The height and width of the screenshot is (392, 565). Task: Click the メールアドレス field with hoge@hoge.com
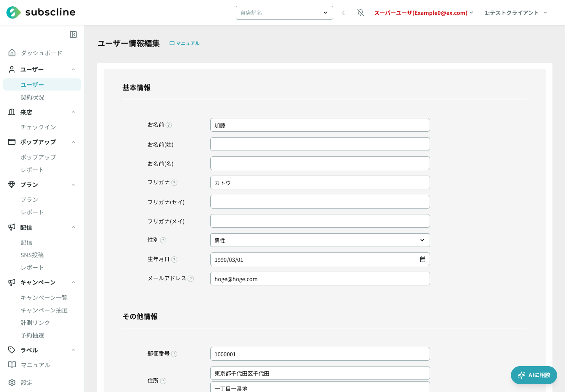coord(320,279)
